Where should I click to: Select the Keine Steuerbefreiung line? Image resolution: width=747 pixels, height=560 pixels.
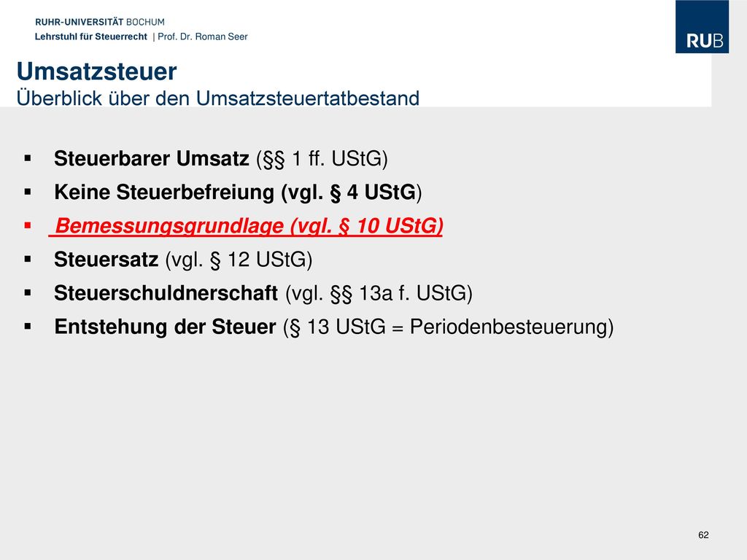(238, 192)
